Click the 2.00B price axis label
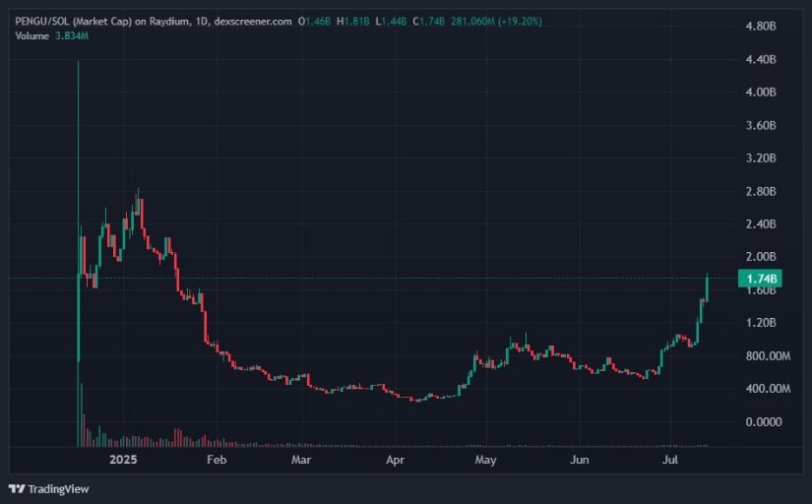This screenshot has width=812, height=504. click(761, 257)
